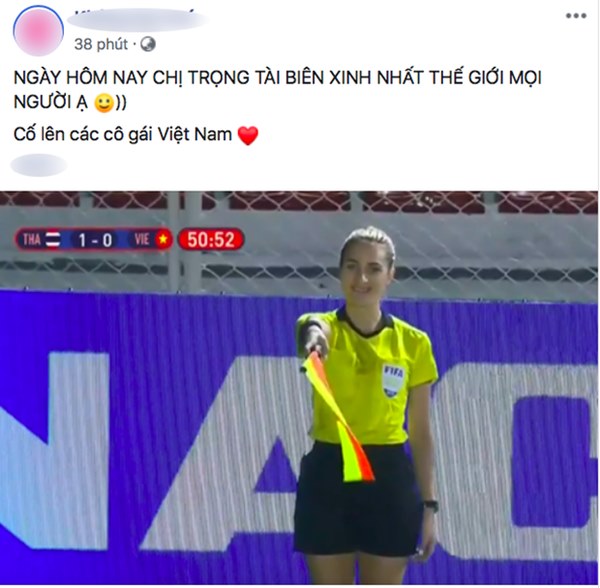This screenshot has height=588, width=600.
Task: Click the Thailand flag in the scoreboard
Action: 53,239
